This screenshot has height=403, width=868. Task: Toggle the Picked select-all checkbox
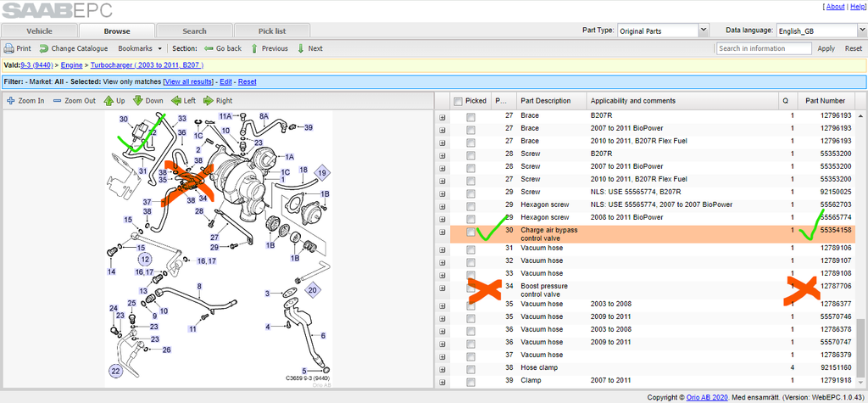pyautogui.click(x=458, y=101)
